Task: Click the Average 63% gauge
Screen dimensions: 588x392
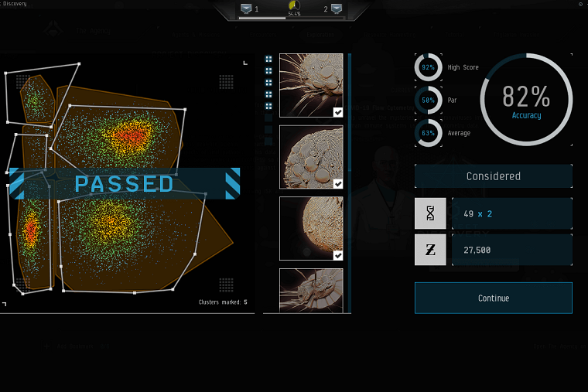Action: [x=428, y=133]
